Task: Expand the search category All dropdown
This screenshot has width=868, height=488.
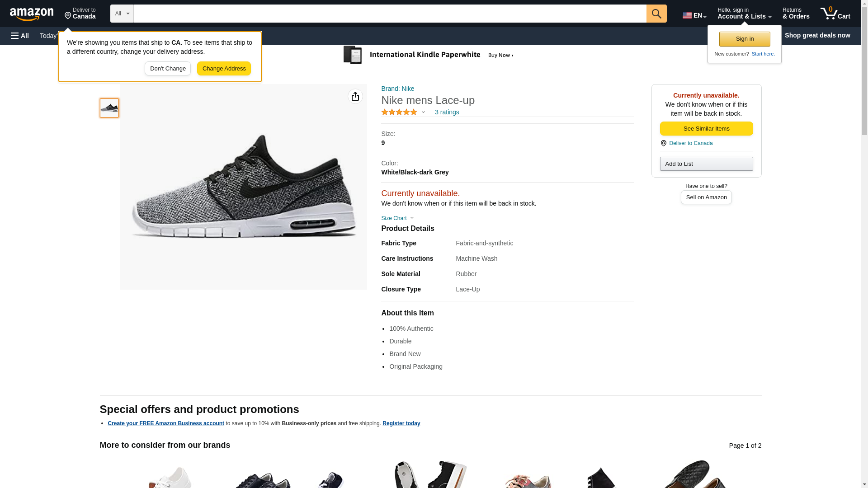Action: 122,14
